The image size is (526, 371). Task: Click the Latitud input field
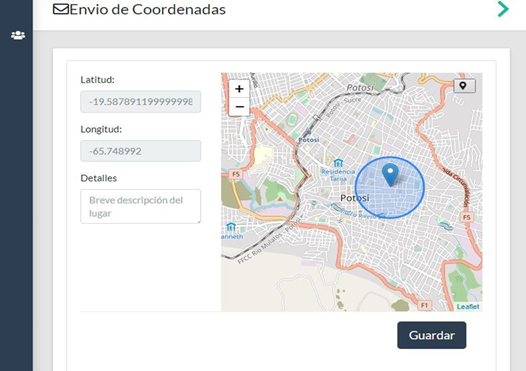tap(141, 102)
